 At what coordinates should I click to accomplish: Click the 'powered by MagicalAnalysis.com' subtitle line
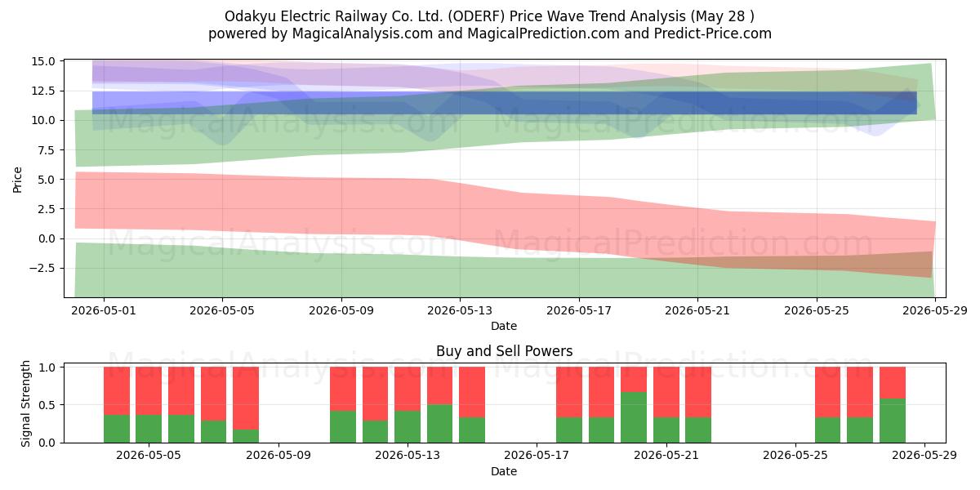pos(490,33)
